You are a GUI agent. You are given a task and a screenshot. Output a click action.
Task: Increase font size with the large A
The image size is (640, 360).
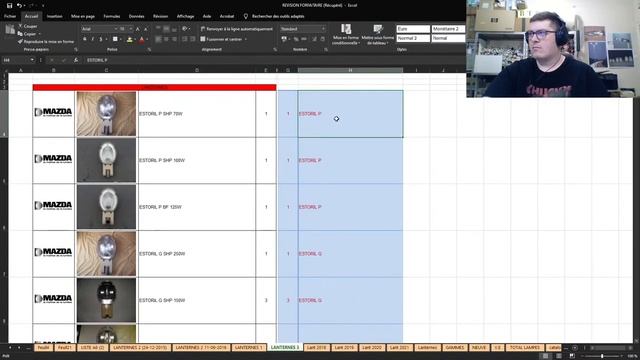pyautogui.click(x=138, y=29)
